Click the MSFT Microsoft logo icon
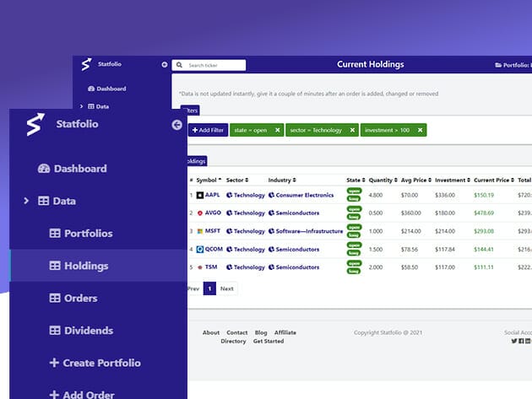532x399 pixels. [x=199, y=231]
